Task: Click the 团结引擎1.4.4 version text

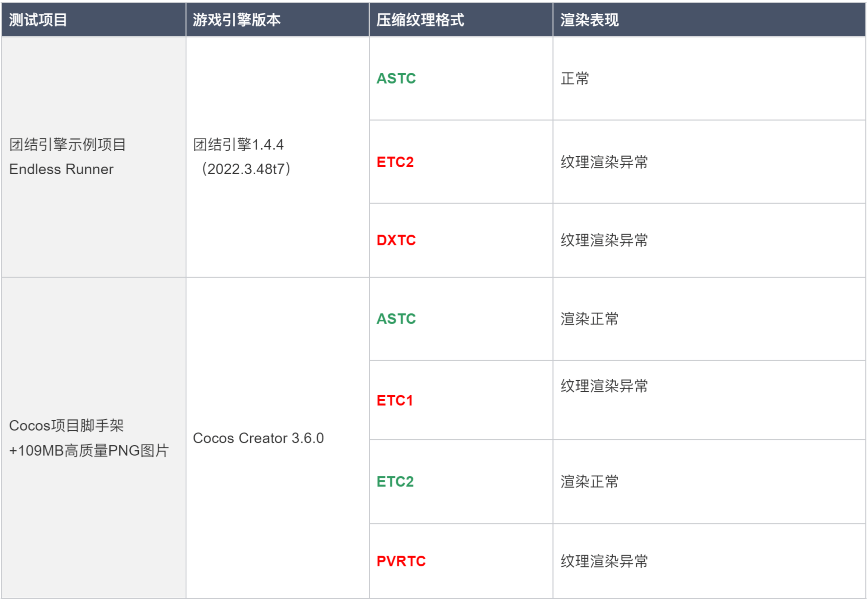Action: (238, 145)
